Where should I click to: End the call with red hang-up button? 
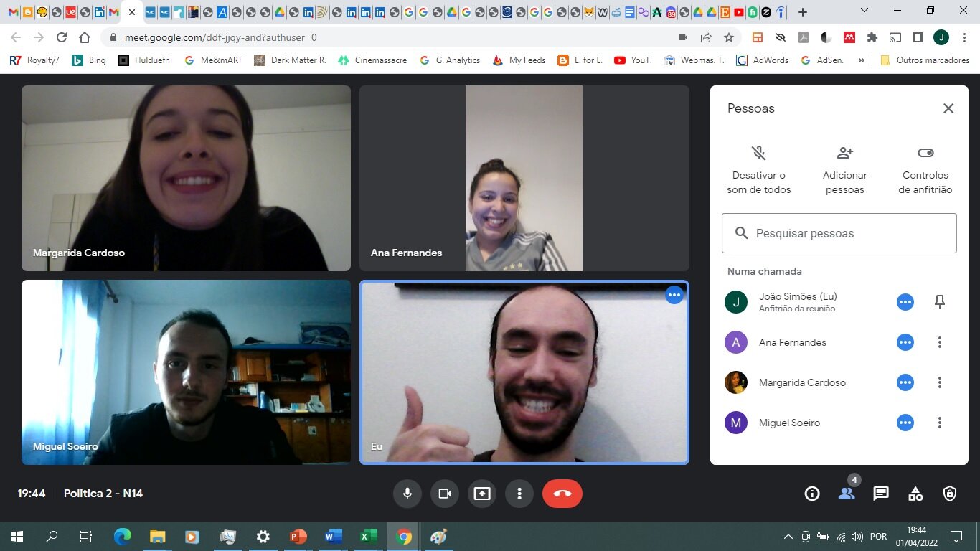click(x=562, y=494)
